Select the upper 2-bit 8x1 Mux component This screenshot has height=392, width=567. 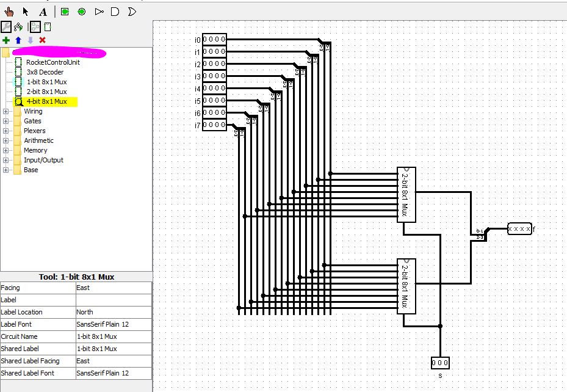coord(406,195)
